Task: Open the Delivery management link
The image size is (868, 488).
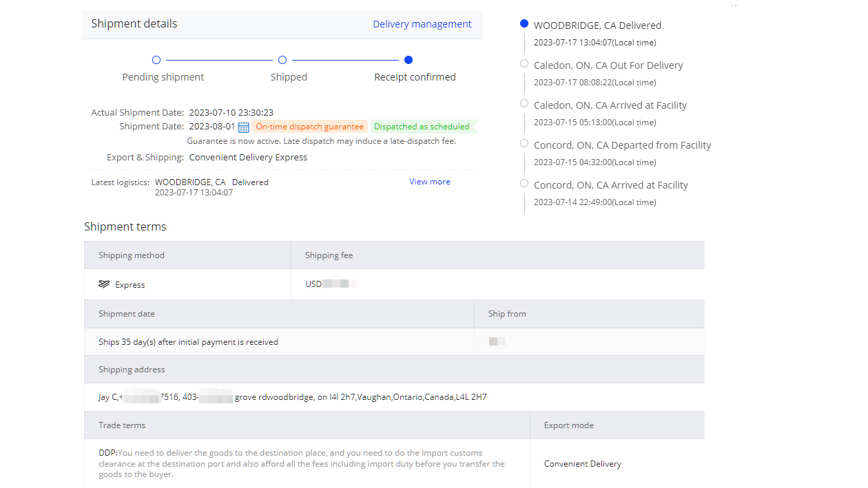Action: (422, 24)
